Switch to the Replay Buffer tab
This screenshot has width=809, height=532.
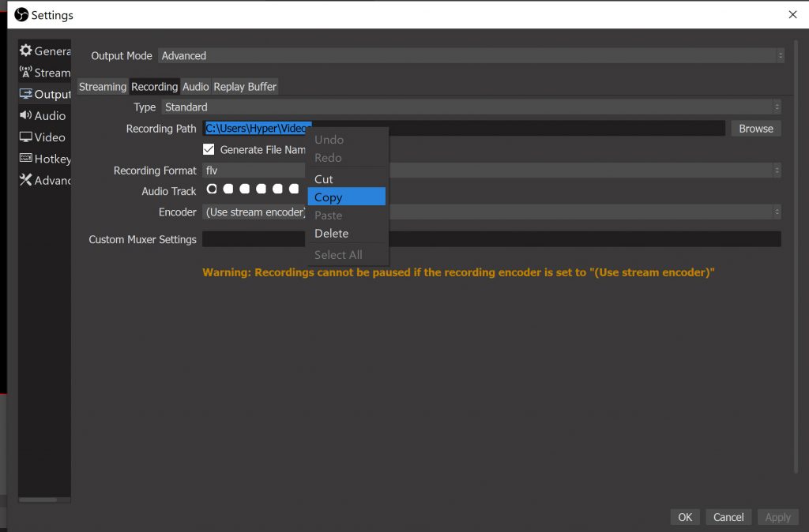click(245, 87)
